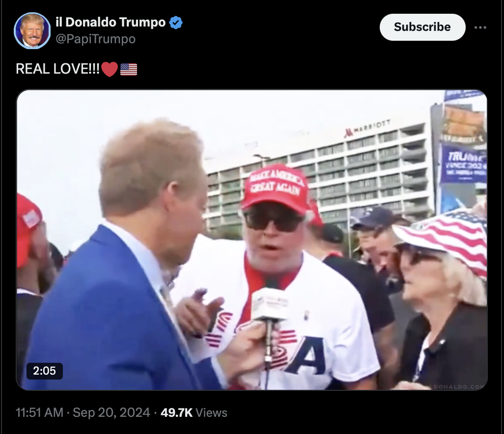Open the @PapiTrumpo handle link
This screenshot has height=434, width=504.
pos(95,39)
